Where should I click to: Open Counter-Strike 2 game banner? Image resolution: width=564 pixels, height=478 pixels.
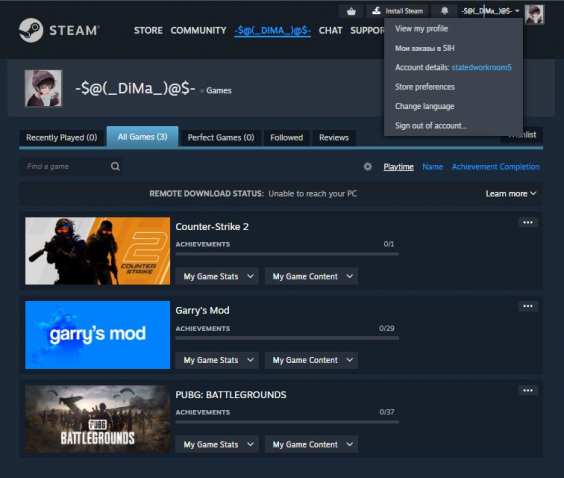click(97, 251)
